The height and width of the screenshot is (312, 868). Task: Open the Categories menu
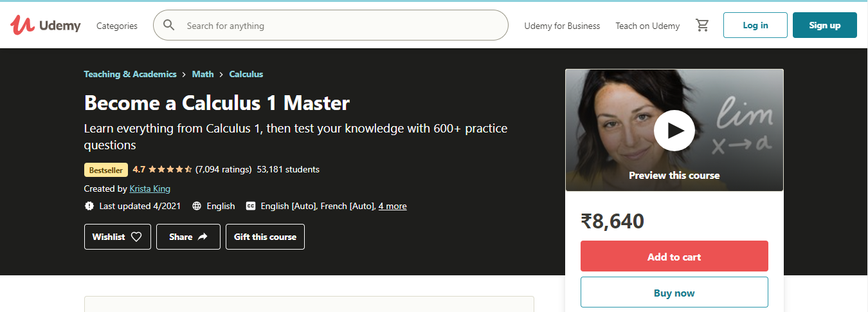point(117,26)
